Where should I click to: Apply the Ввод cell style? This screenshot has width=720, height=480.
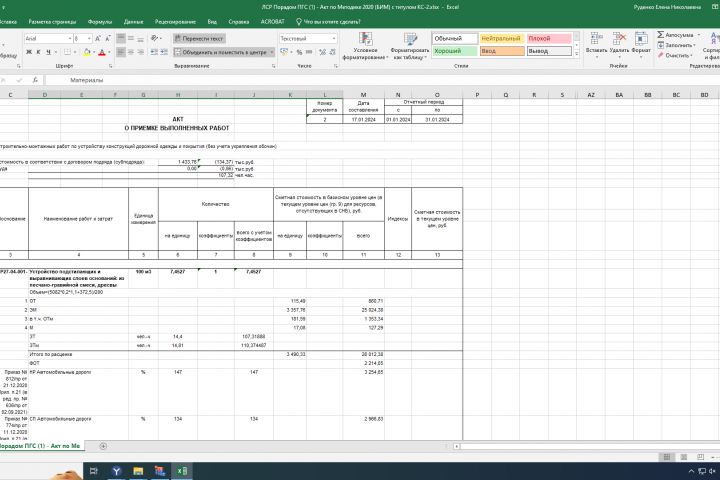click(501, 51)
